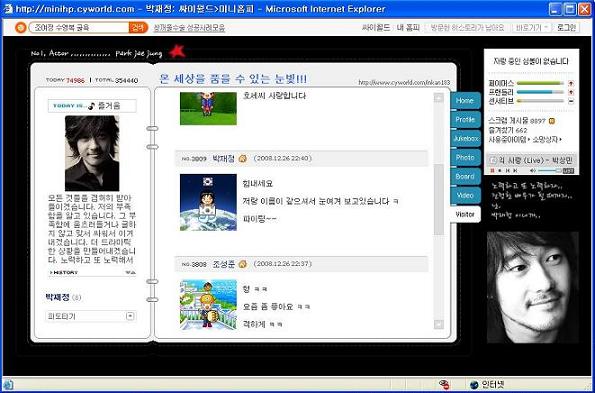Focus the top search input field
595x393 pixels.
[79, 28]
